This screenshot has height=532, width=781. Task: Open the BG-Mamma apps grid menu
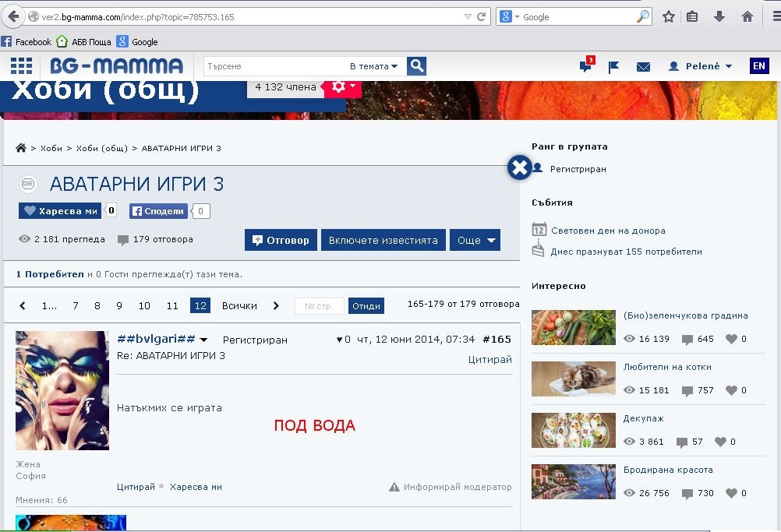click(x=22, y=66)
